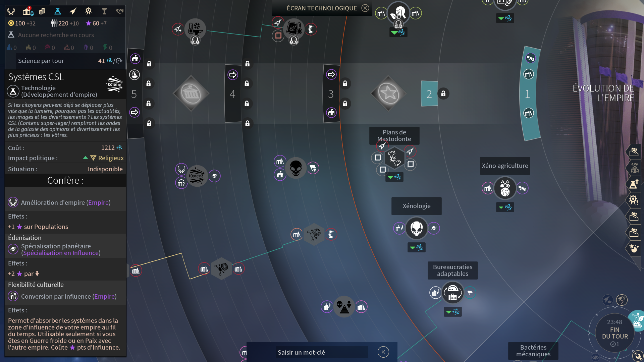644x362 pixels.
Task: Click the Religieux political impact link
Action: pos(111,158)
